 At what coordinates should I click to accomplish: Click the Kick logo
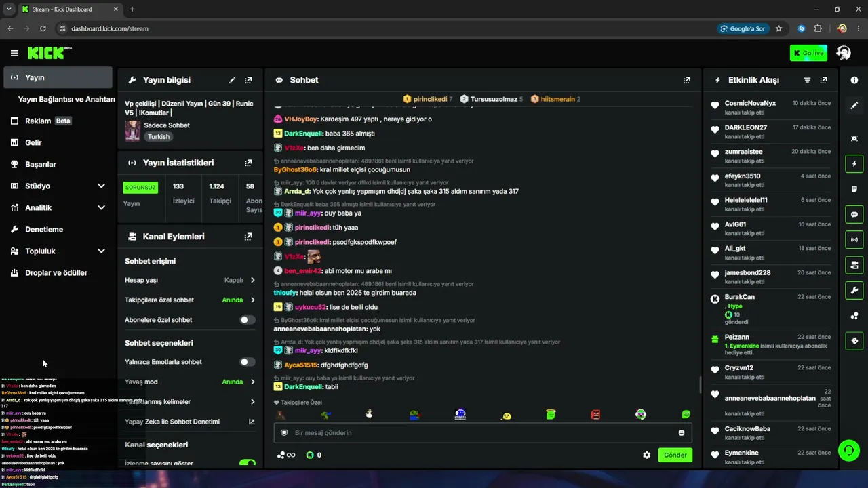tap(50, 53)
